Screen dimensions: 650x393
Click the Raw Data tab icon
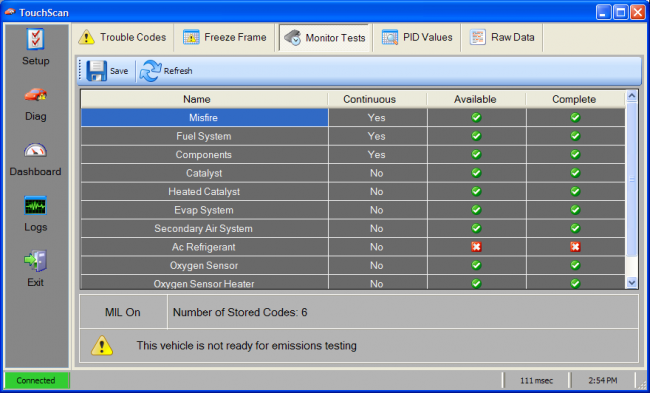[x=478, y=37]
